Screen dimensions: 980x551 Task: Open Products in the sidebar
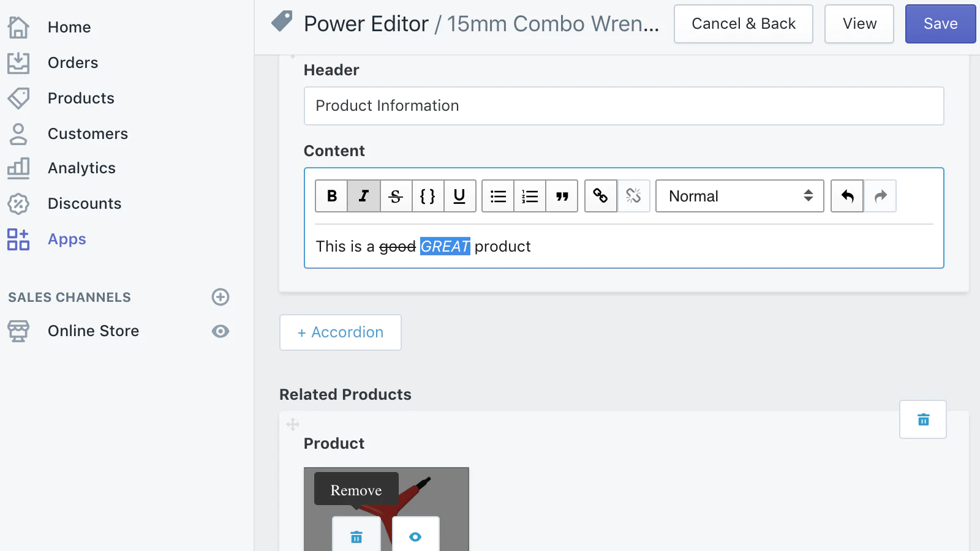coord(81,98)
